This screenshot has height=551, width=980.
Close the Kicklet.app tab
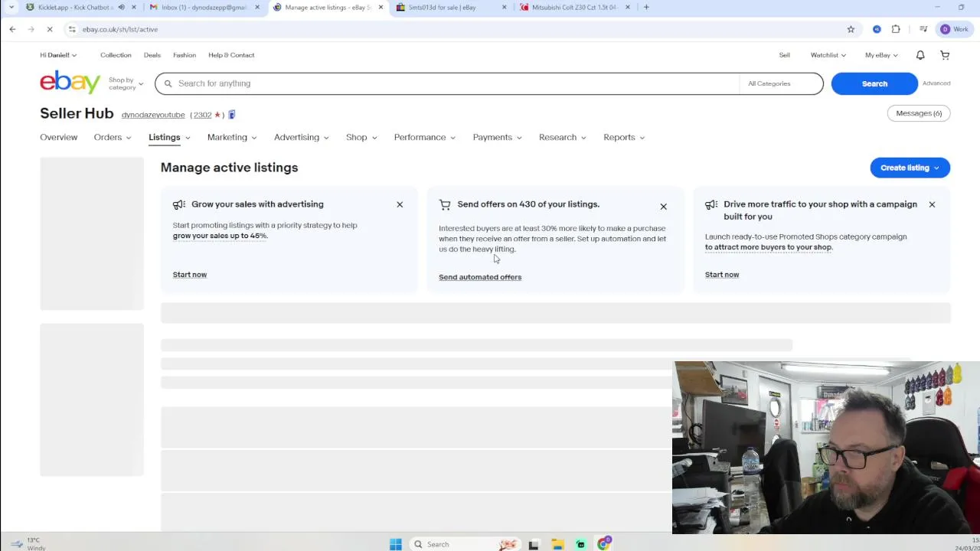134,7
